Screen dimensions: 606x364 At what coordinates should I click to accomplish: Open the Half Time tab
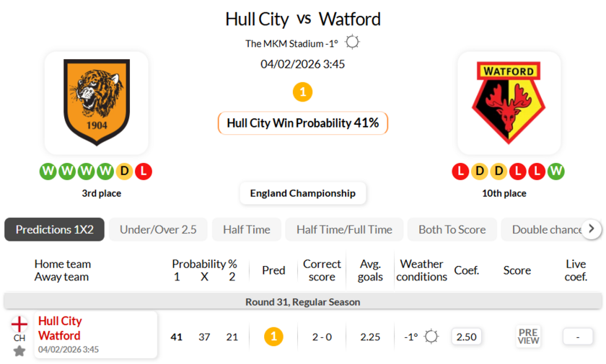pyautogui.click(x=246, y=229)
